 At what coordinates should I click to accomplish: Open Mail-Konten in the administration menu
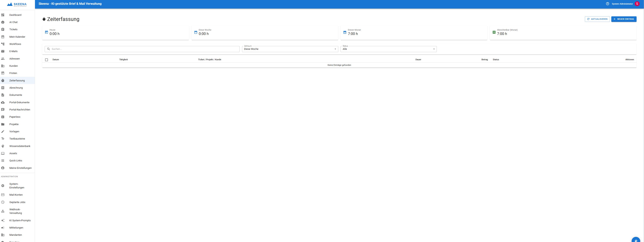[16, 195]
